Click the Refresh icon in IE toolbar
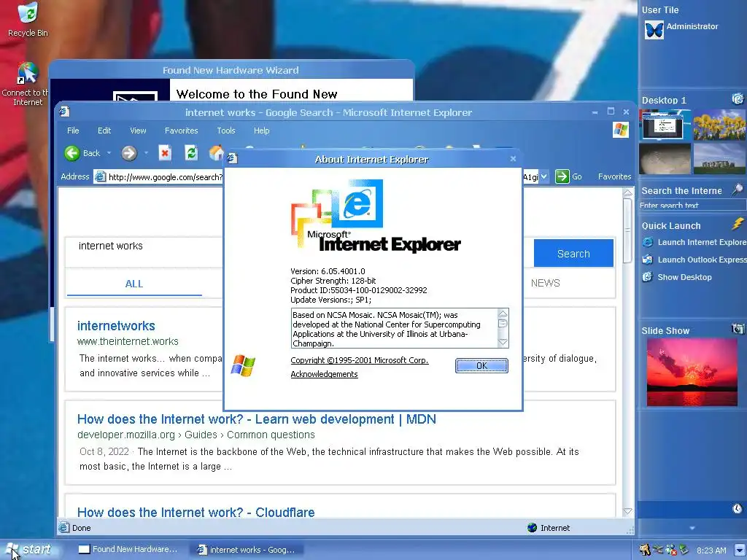The image size is (747, 560). [191, 153]
